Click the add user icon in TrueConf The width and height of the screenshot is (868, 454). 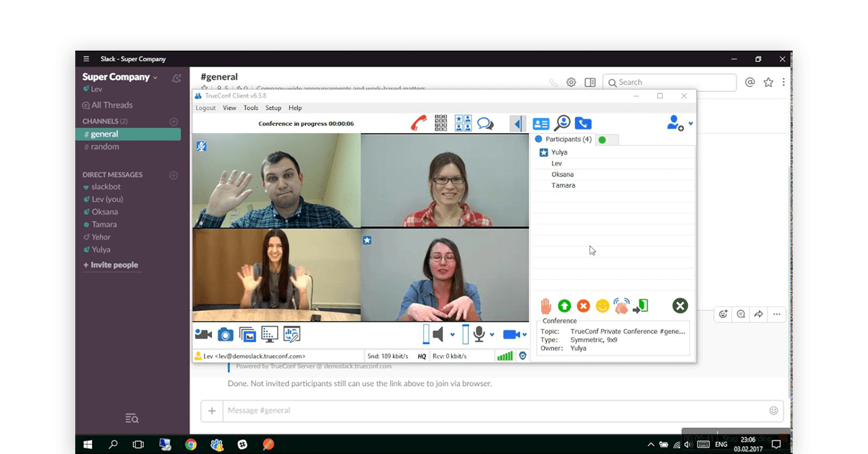(675, 124)
